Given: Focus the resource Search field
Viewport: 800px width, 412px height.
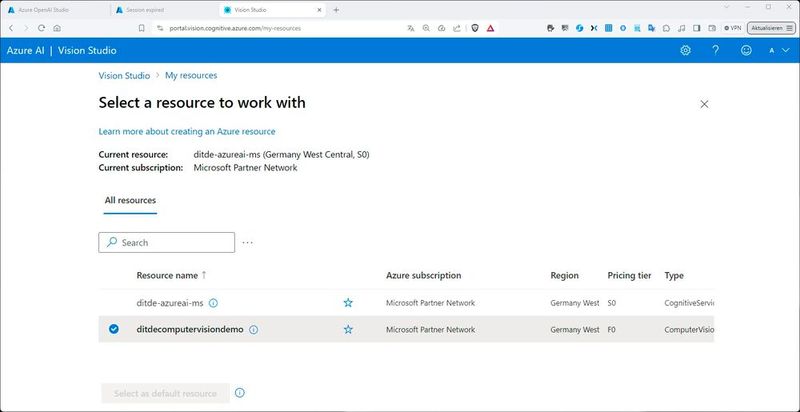Looking at the screenshot, I should [166, 243].
